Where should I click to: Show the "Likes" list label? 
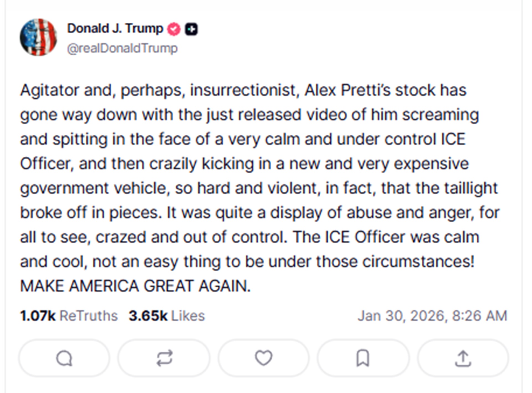coord(188,316)
